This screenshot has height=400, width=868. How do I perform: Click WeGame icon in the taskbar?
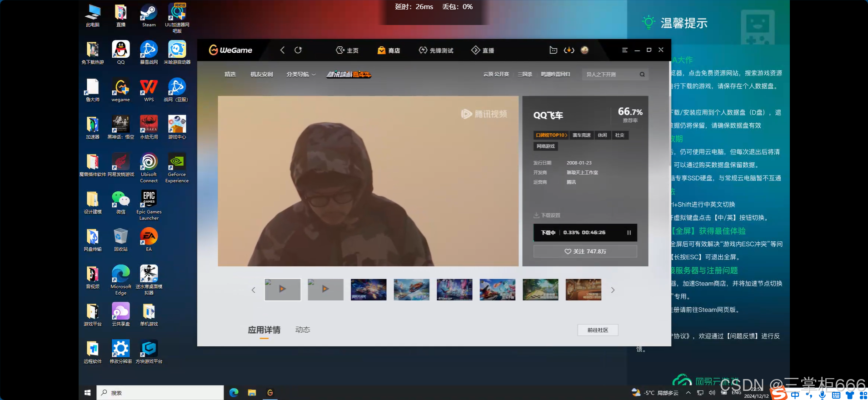(x=270, y=393)
